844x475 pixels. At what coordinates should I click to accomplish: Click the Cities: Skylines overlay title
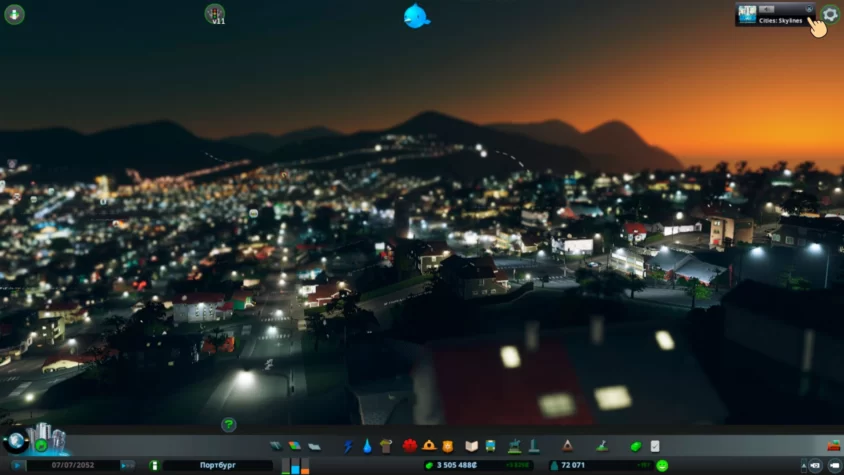[x=780, y=20]
